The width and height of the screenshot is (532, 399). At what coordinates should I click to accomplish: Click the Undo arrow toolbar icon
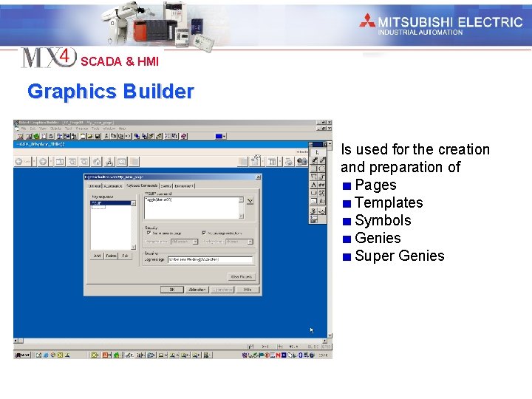coord(128,136)
